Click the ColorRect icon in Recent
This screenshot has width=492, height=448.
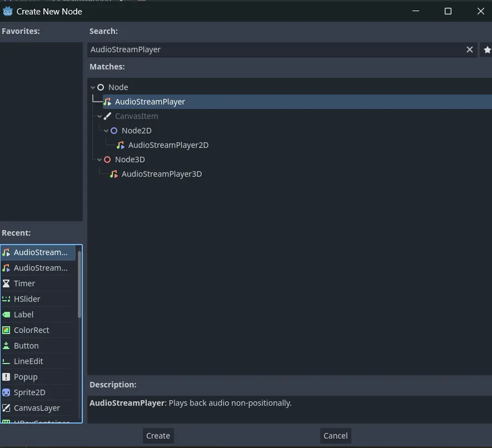tap(6, 330)
